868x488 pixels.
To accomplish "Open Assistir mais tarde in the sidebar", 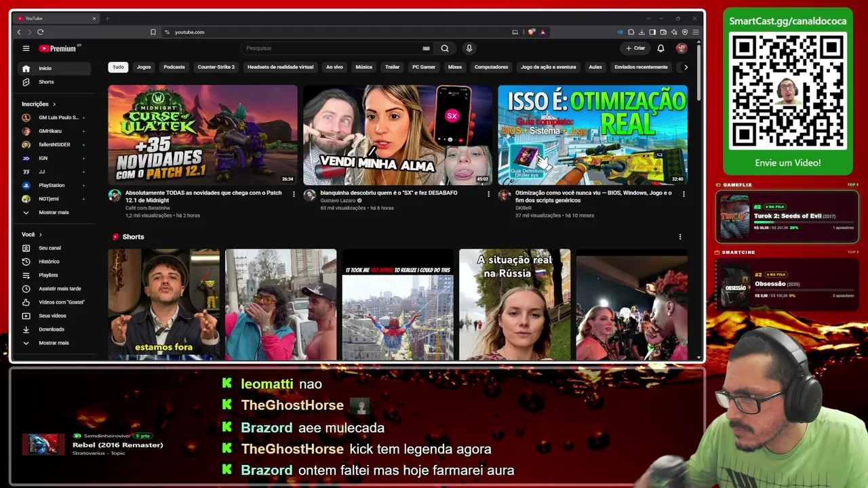I will point(54,289).
